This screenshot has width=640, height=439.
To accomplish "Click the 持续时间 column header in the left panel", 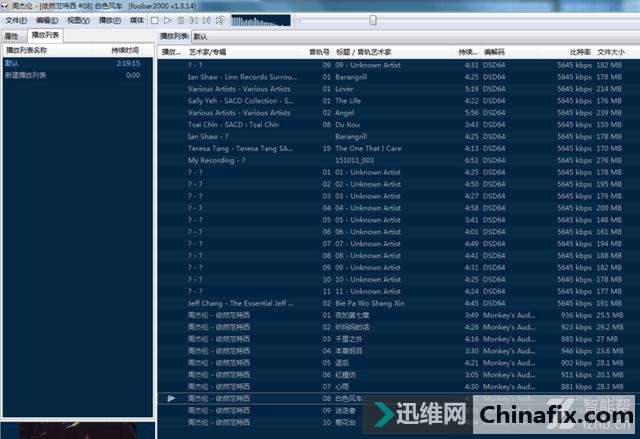I will pyautogui.click(x=125, y=51).
